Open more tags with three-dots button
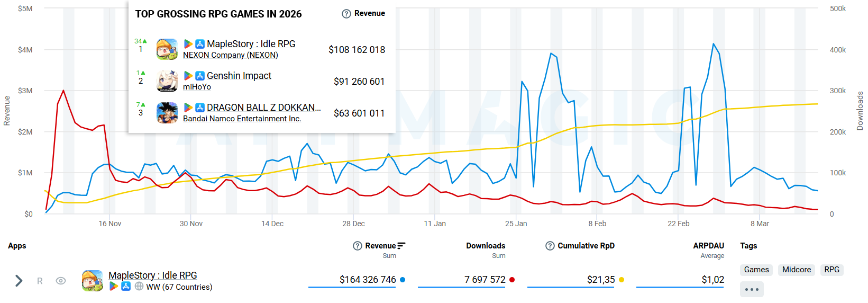Screen dimensions: 868x303 [752, 289]
